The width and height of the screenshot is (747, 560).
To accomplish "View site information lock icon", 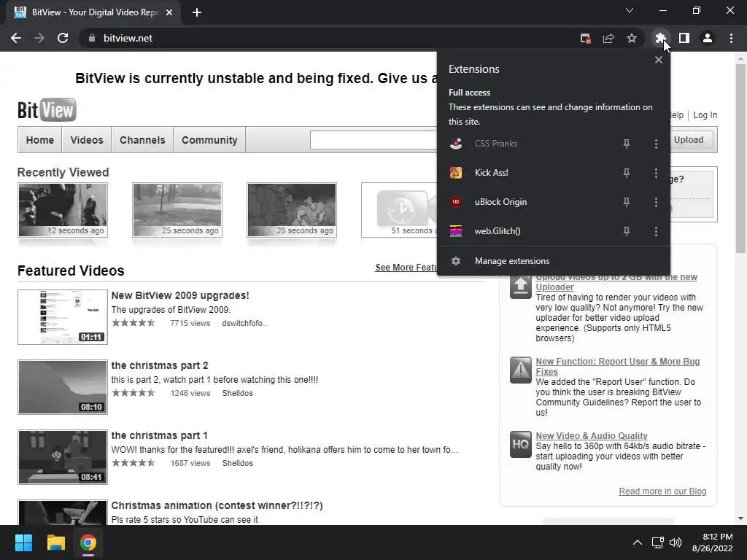I will tap(92, 38).
